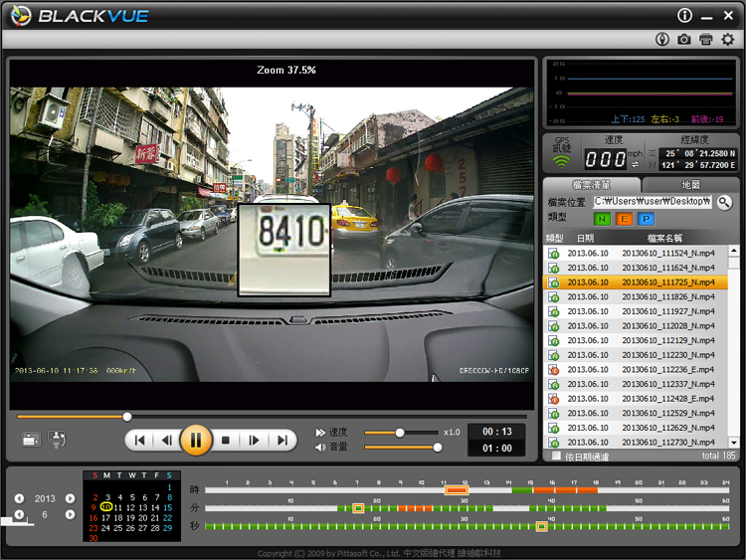Enable the filter-by-date checkbox below file list
The image size is (746, 560).
pos(556,456)
